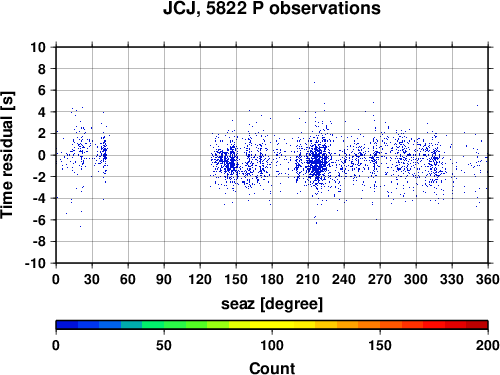The image size is (500, 375).
Task: Select the dark blue end of the colorbar
Action: (x=67, y=325)
